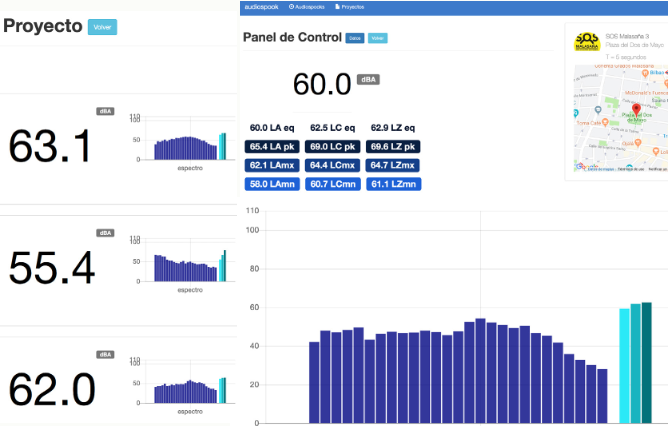The height and width of the screenshot is (426, 668).
Task: Click the Proyecto page heading
Action: [x=43, y=26]
